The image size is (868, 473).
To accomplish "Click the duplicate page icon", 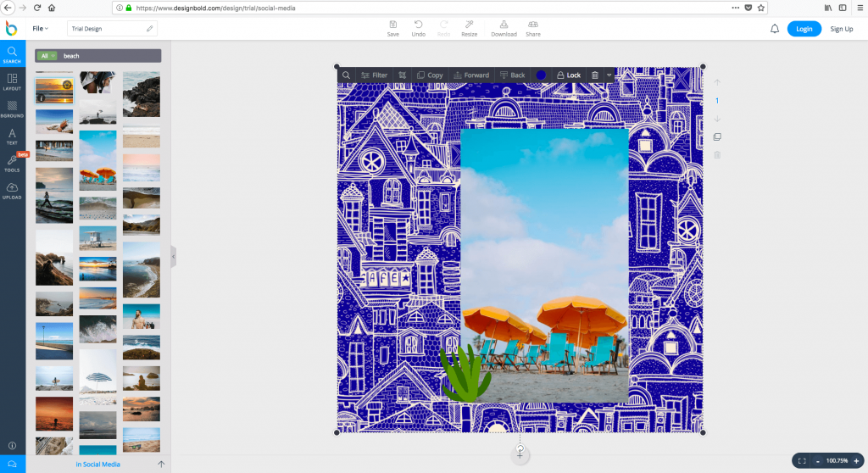I will [x=717, y=136].
